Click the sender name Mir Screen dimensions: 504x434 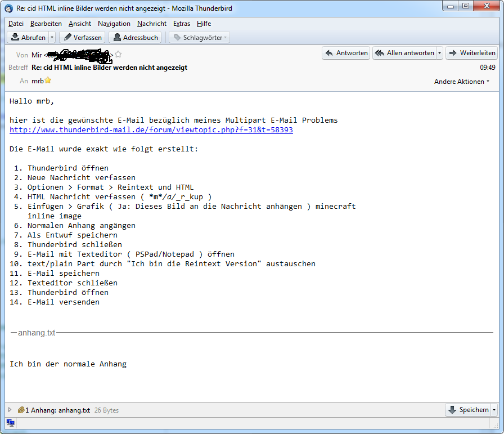(37, 55)
